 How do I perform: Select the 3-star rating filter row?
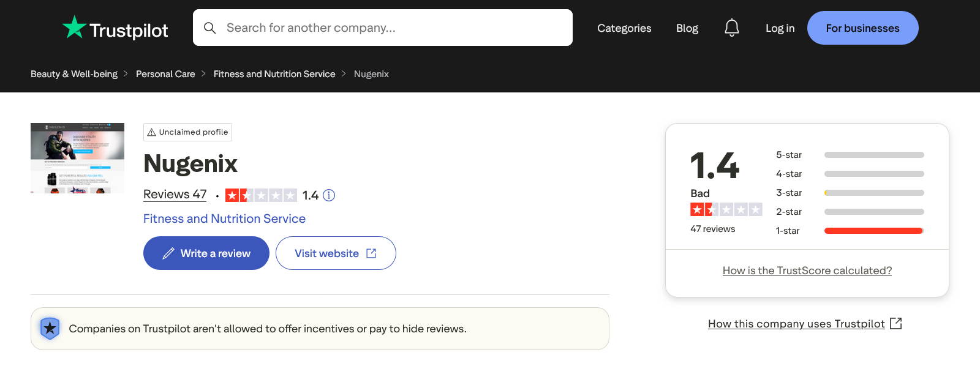pyautogui.click(x=850, y=193)
